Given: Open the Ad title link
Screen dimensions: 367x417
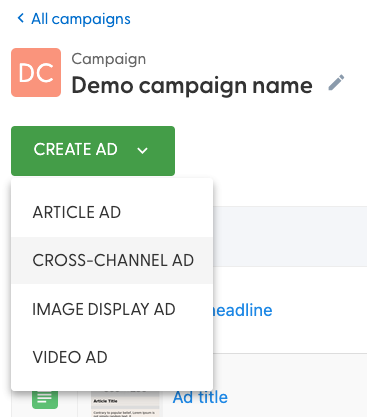Looking at the screenshot, I should [200, 397].
